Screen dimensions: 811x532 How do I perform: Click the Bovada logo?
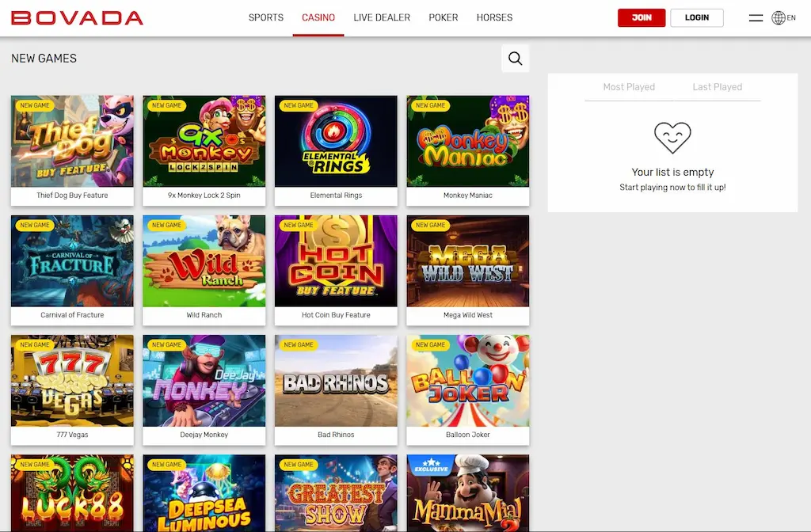(x=77, y=17)
